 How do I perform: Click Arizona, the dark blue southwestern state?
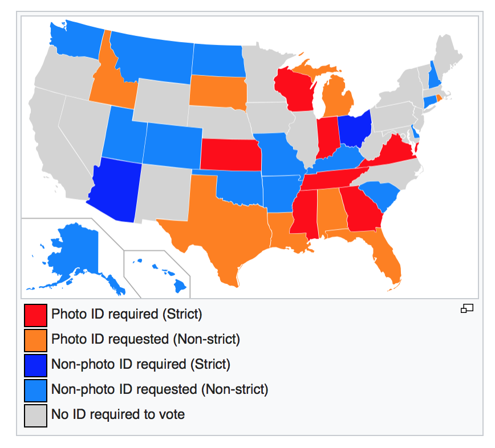[115, 189]
